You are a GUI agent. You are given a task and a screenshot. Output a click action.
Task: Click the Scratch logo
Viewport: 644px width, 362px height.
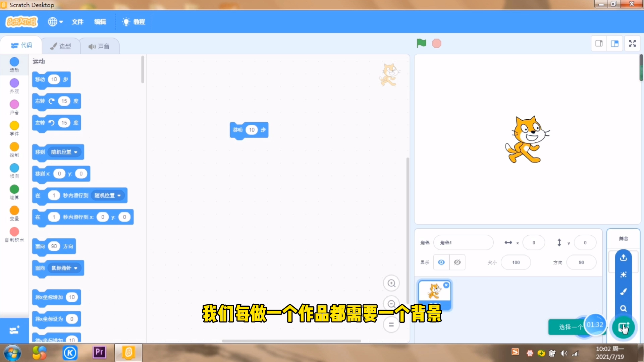[x=22, y=22]
